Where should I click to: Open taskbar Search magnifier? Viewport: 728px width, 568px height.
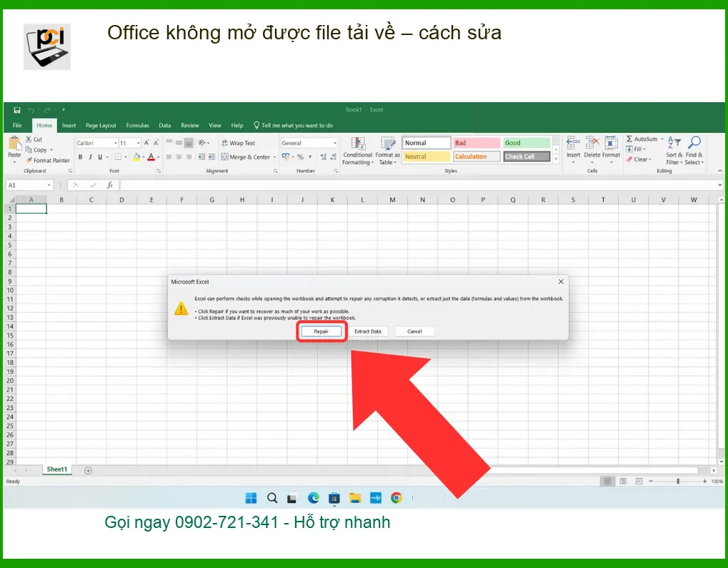click(x=272, y=498)
